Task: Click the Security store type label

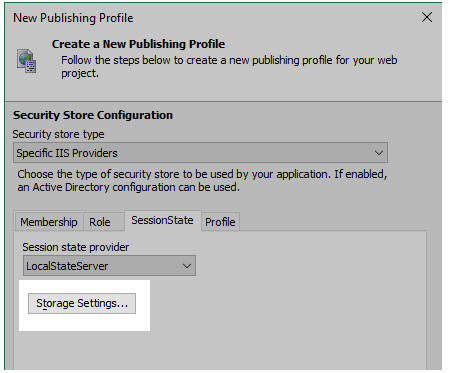Action: pyautogui.click(x=58, y=134)
